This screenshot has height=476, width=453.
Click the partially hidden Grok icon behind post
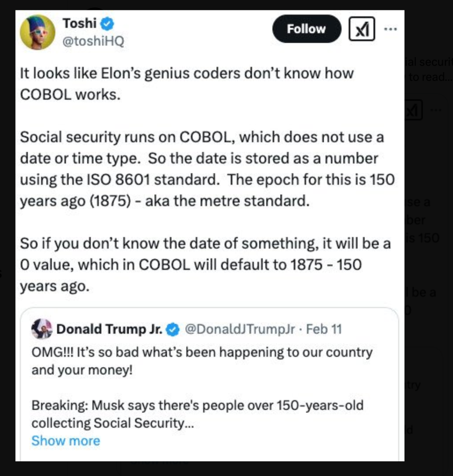click(x=413, y=110)
